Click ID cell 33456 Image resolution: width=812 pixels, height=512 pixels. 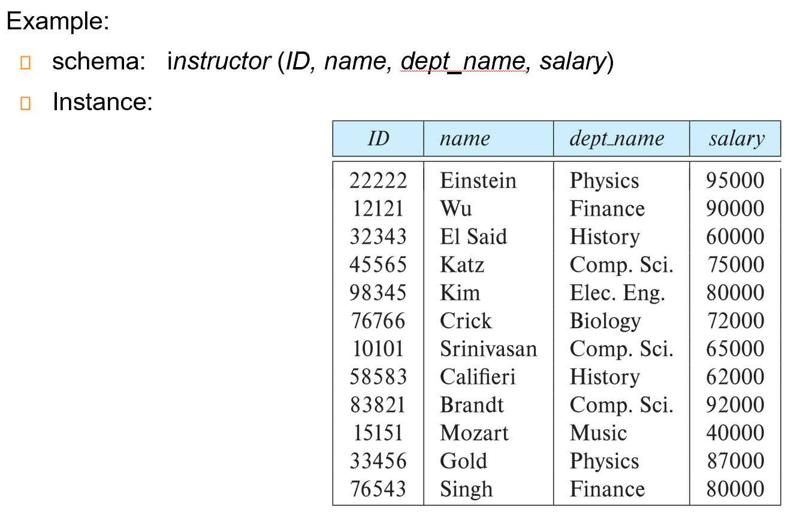378,461
